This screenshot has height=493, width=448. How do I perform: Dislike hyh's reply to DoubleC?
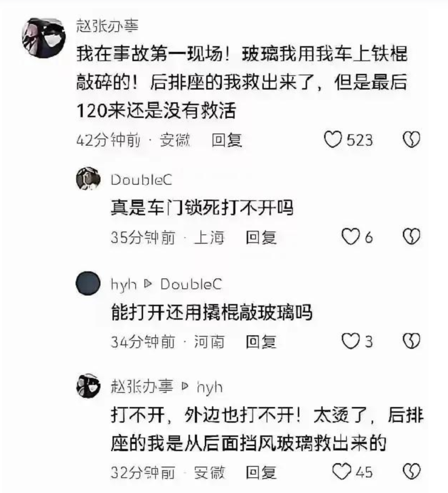click(411, 341)
